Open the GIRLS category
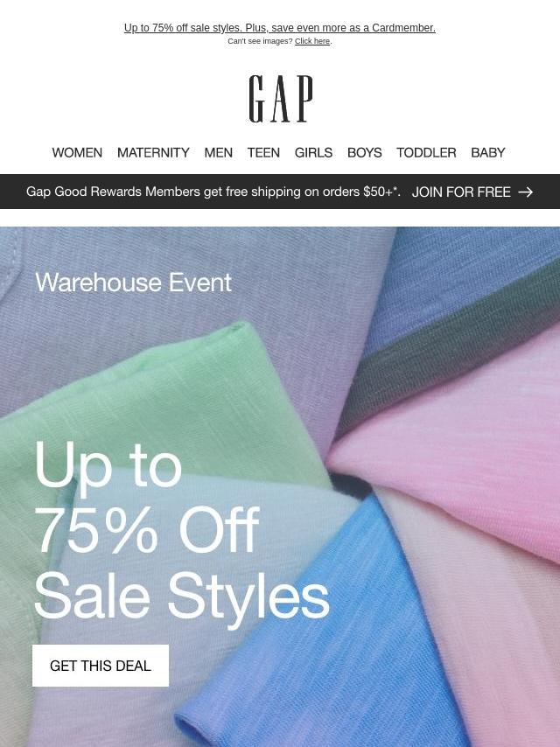 [x=313, y=152]
